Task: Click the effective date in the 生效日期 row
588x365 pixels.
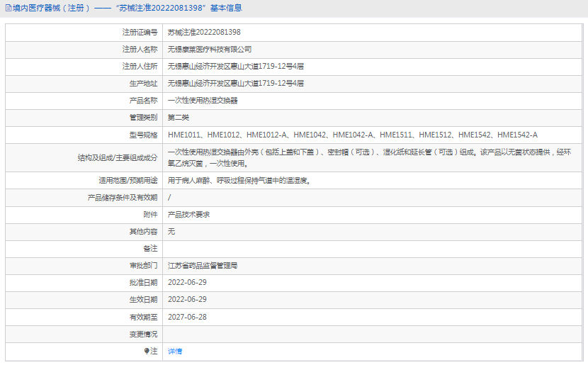Action: 187,300
